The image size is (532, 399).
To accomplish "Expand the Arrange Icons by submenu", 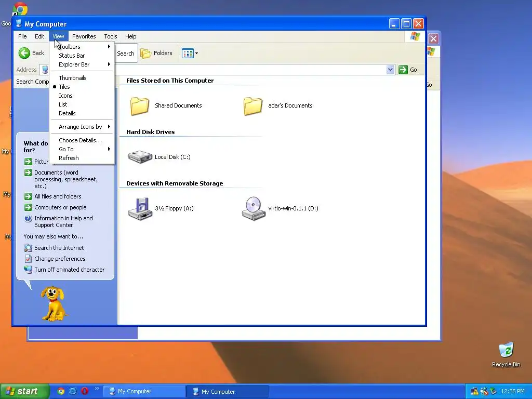I will tap(82, 127).
